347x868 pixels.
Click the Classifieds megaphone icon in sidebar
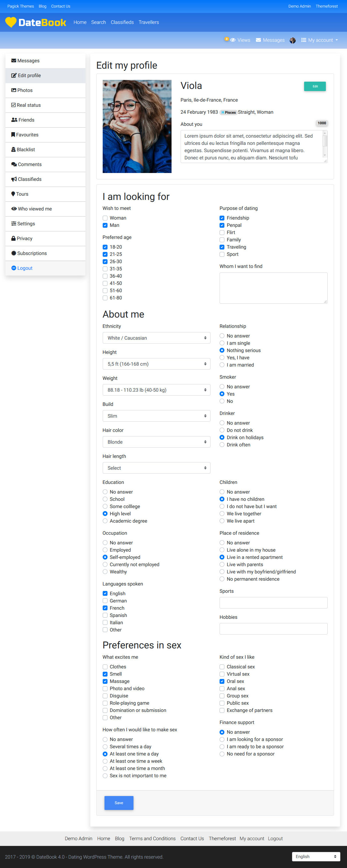click(14, 179)
